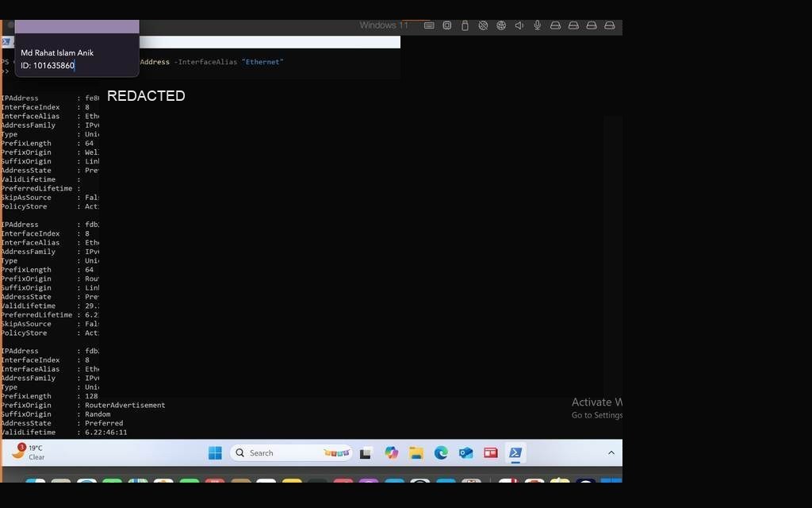Viewport: 812px width, 508px height.
Task: Open the keyboard icon in VM toolbar
Action: [429, 25]
